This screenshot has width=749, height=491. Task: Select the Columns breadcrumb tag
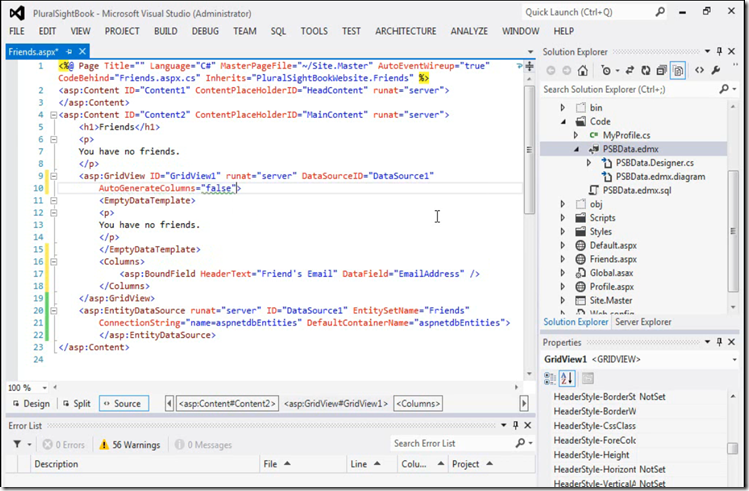418,404
